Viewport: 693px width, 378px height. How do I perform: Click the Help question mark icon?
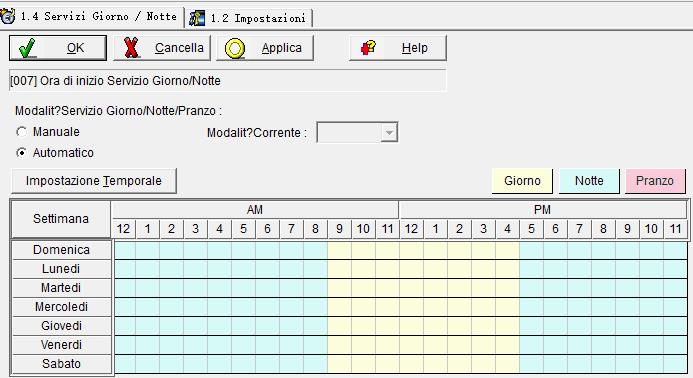pyautogui.click(x=368, y=47)
